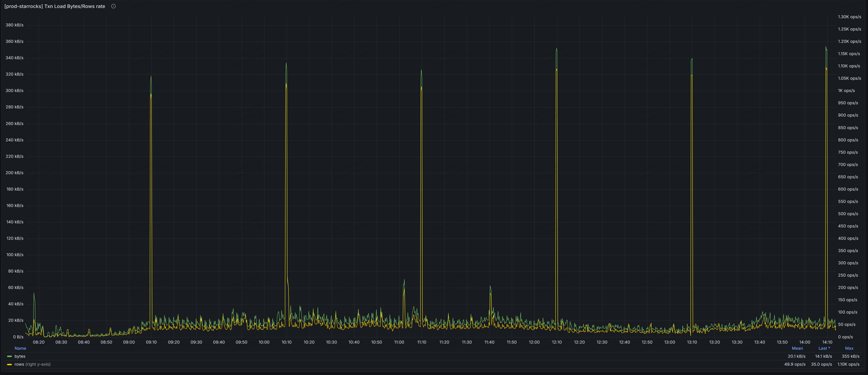Click the 12:10 spike peak
Image resolution: width=868 pixels, height=375 pixels.
556,49
